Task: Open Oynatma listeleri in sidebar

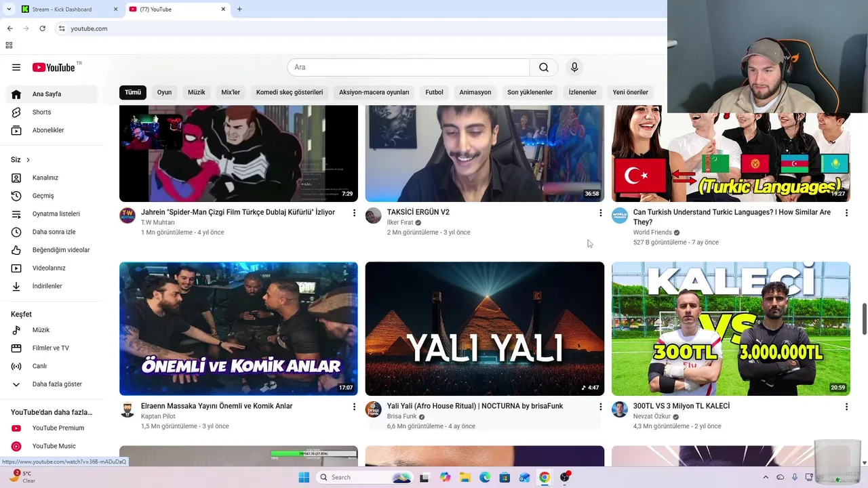Action: [52, 213]
